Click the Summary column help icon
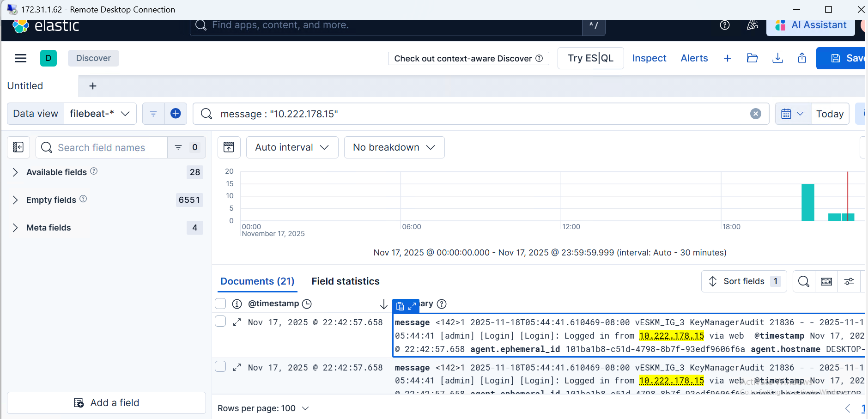This screenshot has width=868, height=419. pos(442,304)
